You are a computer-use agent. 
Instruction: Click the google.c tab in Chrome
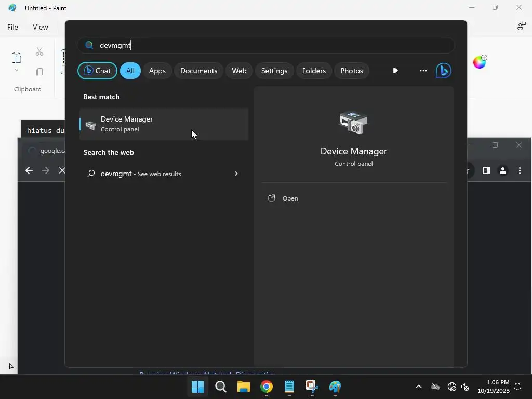44,151
